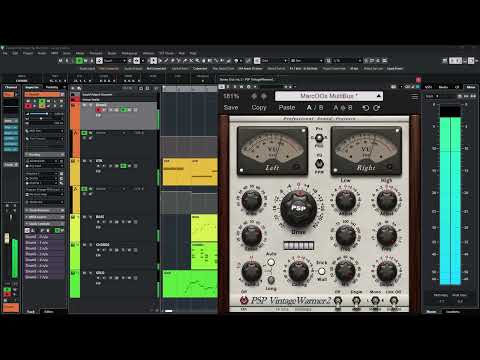Enable the Auto release LED button
This screenshot has width=480, height=360.
(271, 262)
